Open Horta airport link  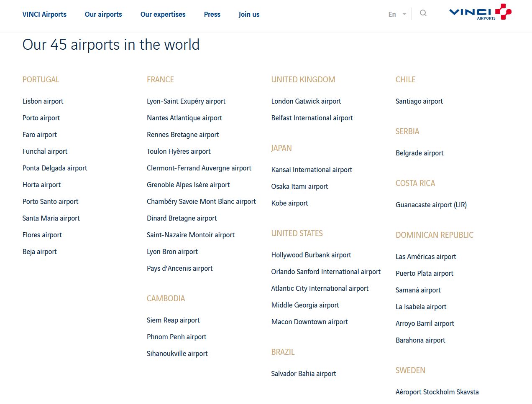[41, 185]
